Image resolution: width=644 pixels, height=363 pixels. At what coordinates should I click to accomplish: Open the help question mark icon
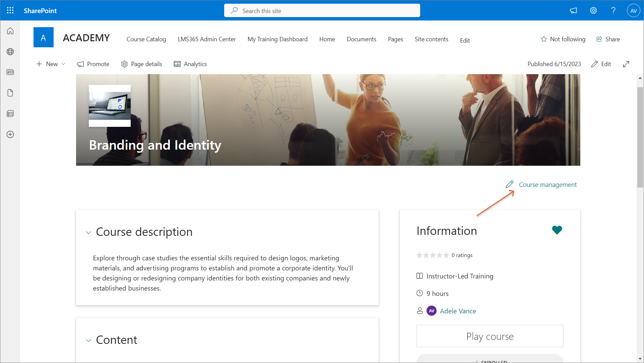[613, 10]
